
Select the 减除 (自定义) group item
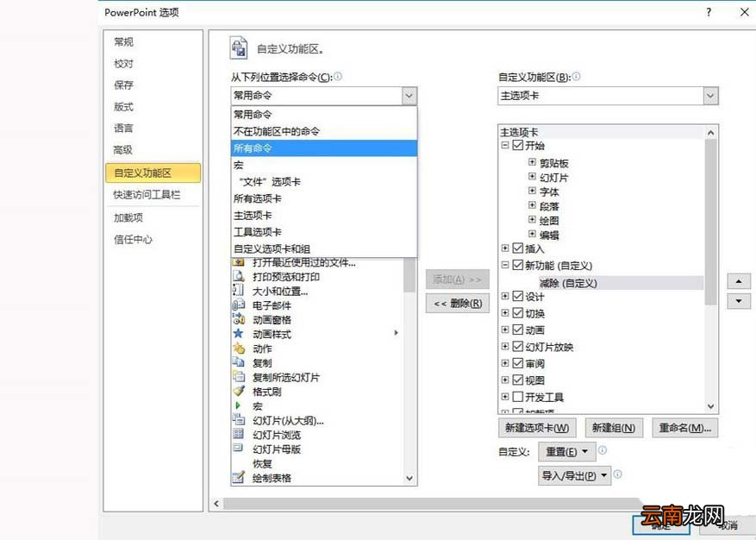[x=568, y=283]
